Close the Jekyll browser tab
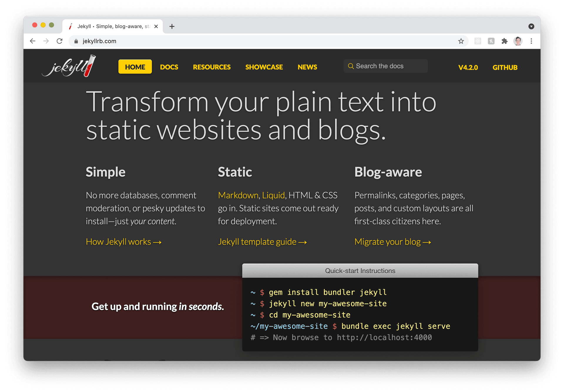 pos(156,26)
